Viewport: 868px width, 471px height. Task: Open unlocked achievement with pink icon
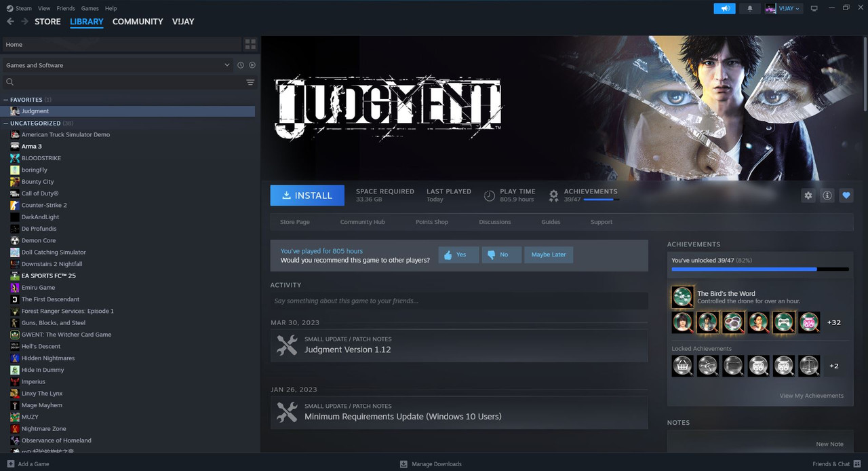click(809, 322)
